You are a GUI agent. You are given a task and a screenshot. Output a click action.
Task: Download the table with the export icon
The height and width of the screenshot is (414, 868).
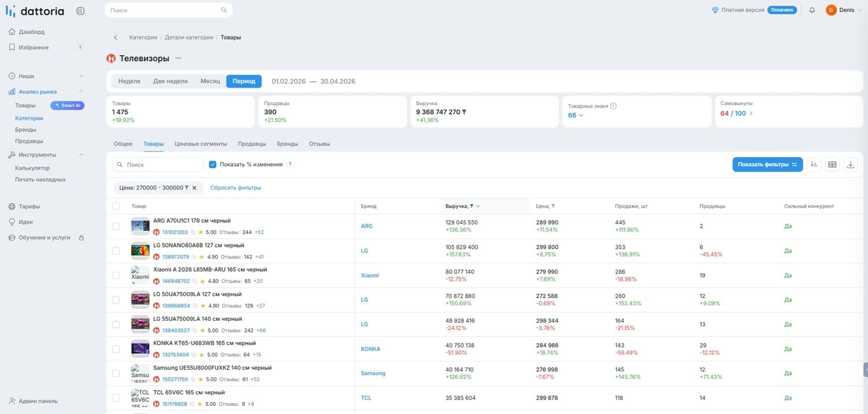[851, 165]
